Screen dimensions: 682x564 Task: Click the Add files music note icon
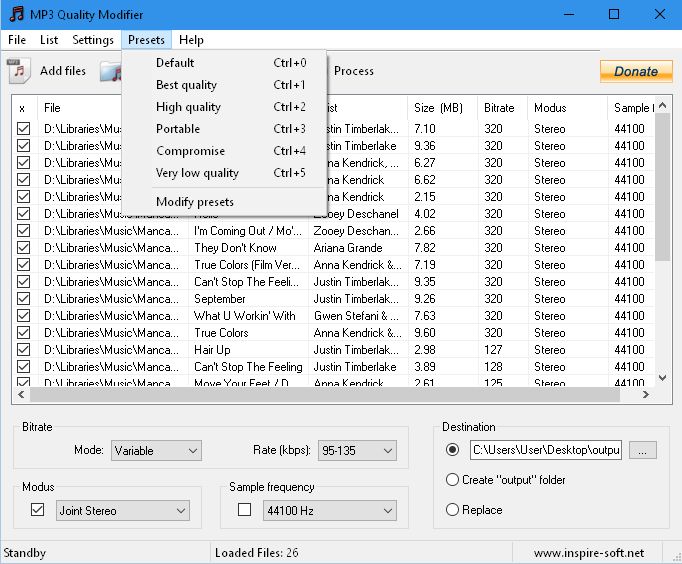point(18,71)
